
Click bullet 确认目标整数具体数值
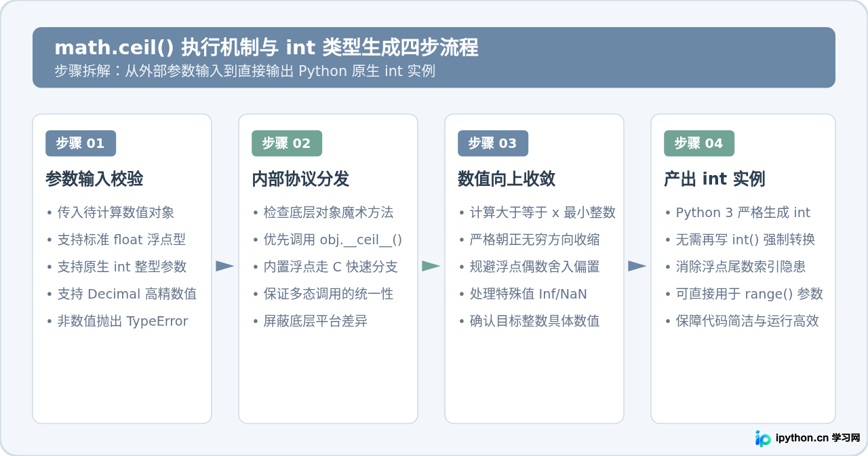(529, 321)
